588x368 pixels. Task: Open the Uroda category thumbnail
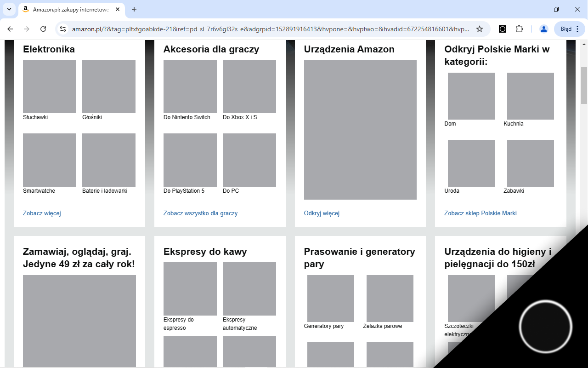471,163
